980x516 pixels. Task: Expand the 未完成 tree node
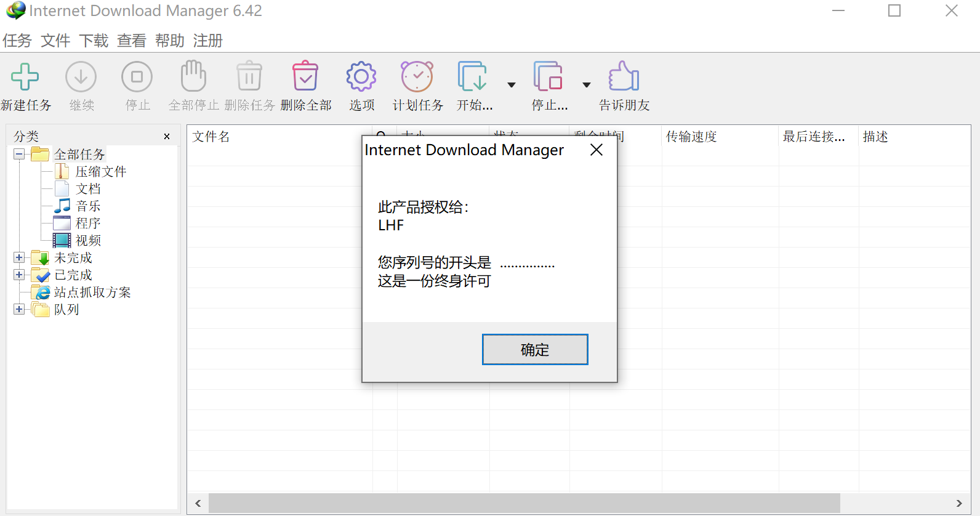tap(19, 257)
